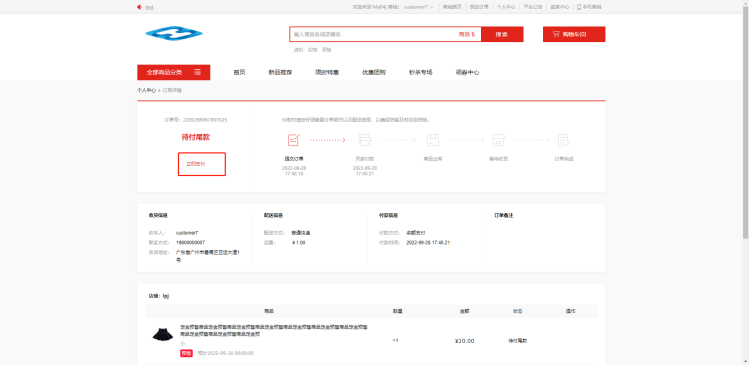Click the phone number 19800000007
749x365 pixels.
(x=190, y=243)
